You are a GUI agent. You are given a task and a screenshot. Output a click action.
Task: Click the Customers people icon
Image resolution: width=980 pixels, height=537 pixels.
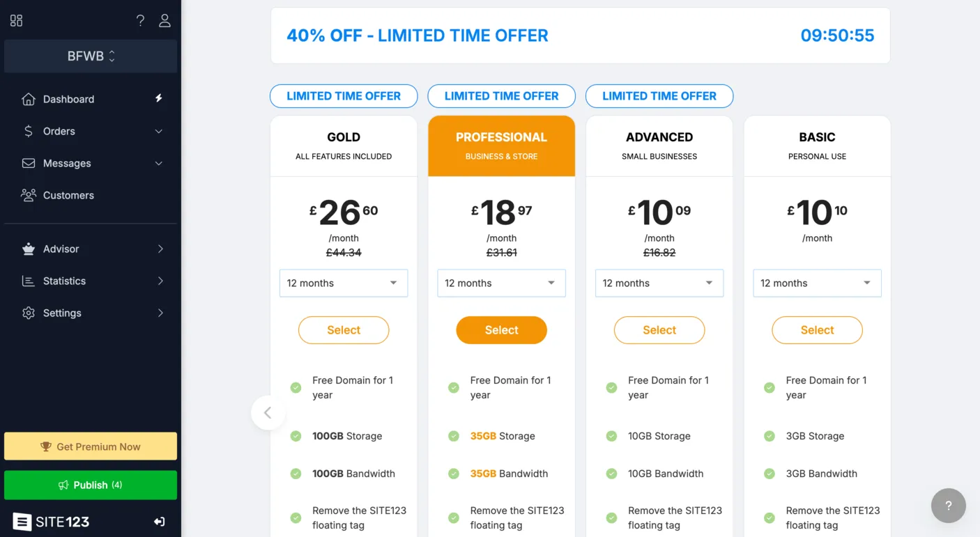point(29,195)
